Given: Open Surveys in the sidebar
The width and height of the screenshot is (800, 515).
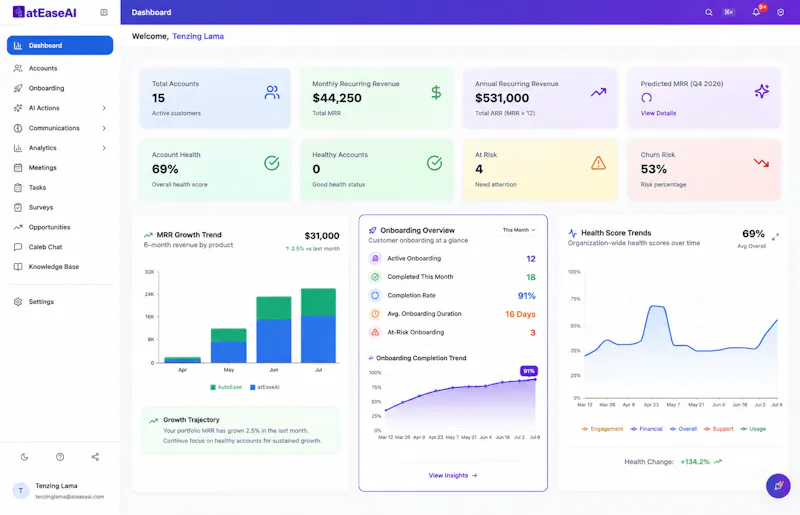Looking at the screenshot, I should (x=60, y=207).
